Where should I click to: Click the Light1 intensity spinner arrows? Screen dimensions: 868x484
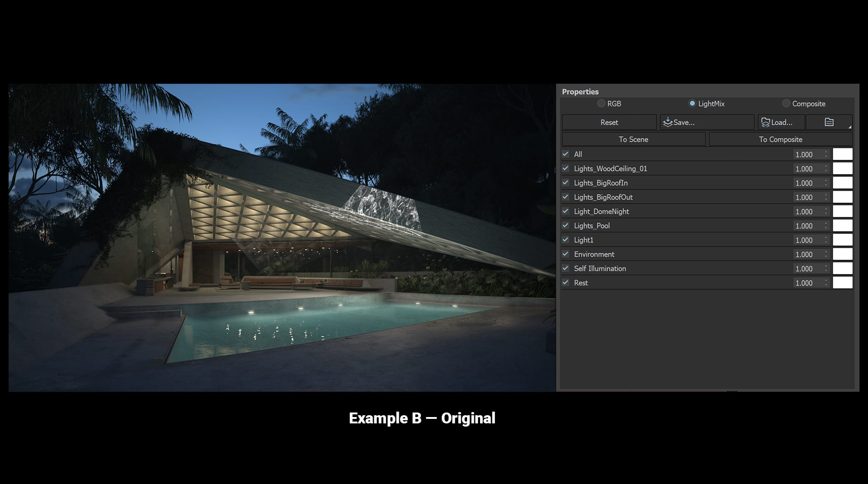[826, 240]
